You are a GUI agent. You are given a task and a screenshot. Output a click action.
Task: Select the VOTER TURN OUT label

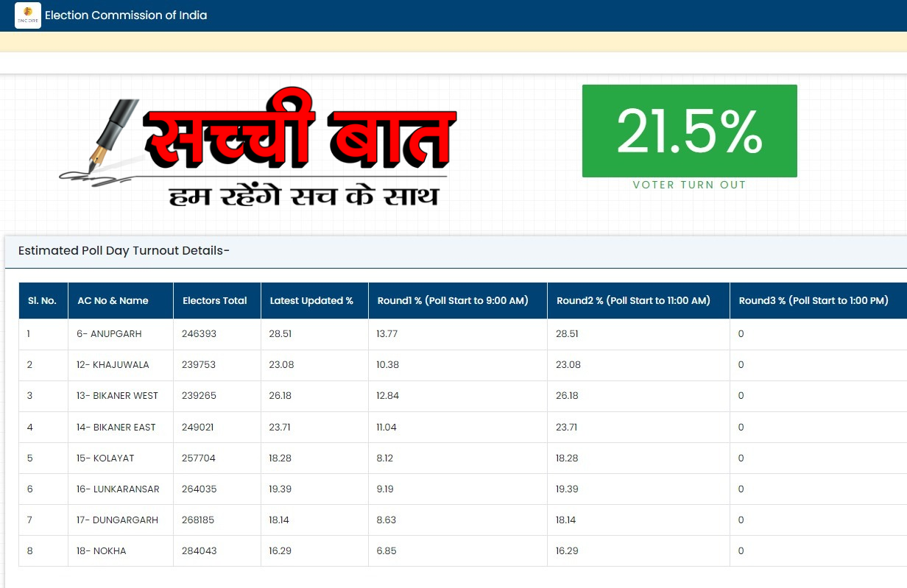pos(689,185)
